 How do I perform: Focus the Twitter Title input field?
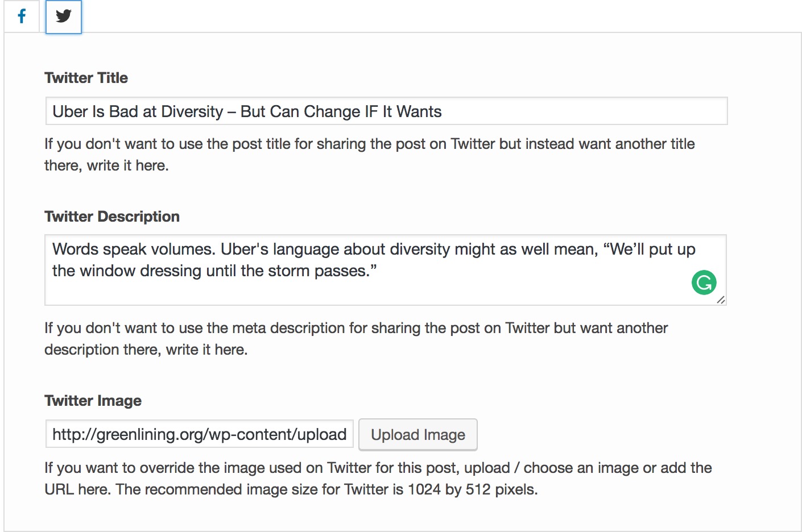pyautogui.click(x=386, y=111)
